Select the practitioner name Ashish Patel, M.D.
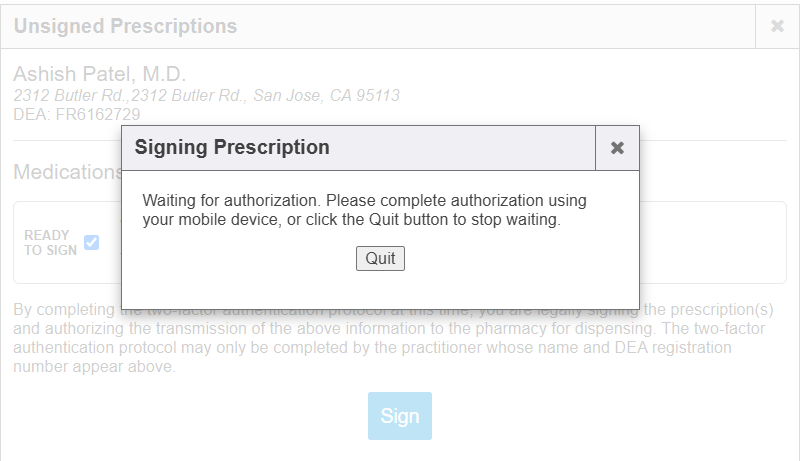This screenshot has height=461, width=800. pos(100,75)
